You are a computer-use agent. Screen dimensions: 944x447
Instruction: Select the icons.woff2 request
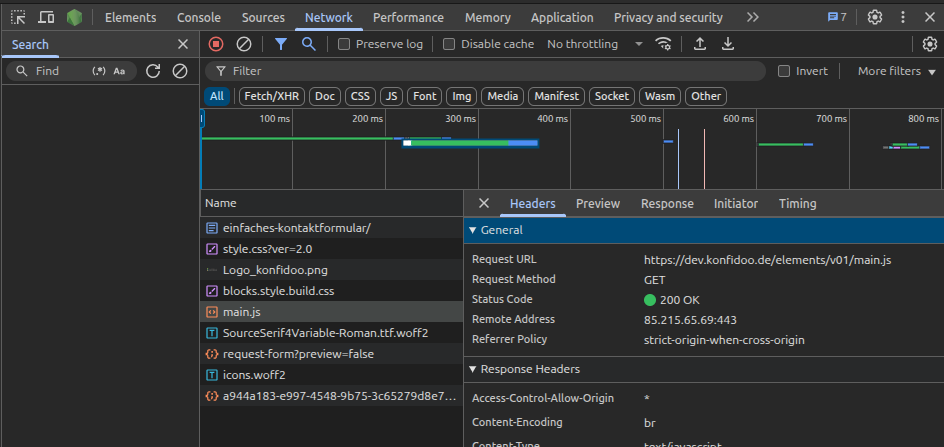[331, 375]
